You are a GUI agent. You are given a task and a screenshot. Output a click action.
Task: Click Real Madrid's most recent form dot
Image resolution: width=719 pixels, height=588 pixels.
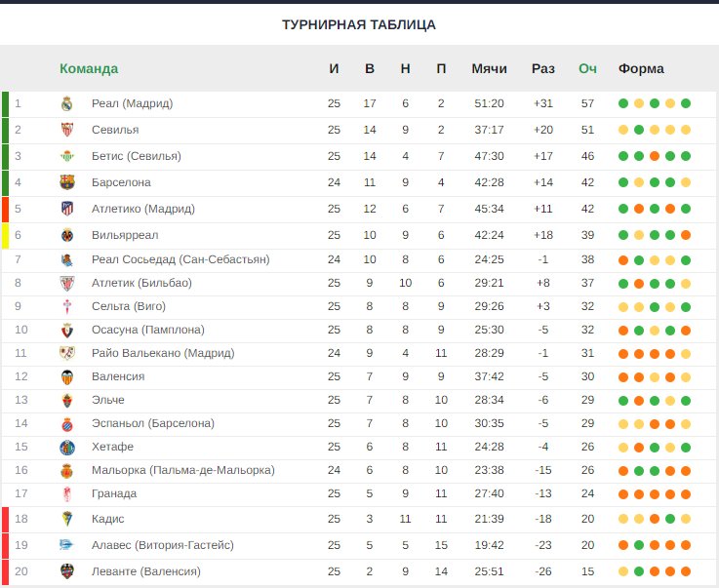click(686, 103)
